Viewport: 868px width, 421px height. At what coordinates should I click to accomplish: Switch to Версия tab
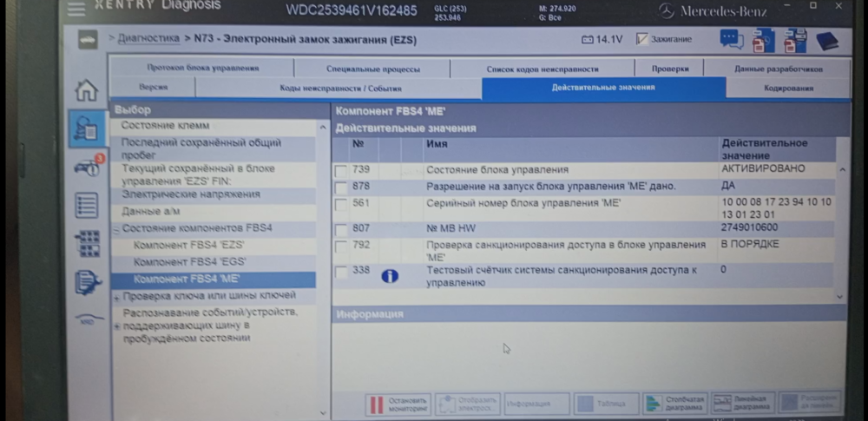pos(153,87)
